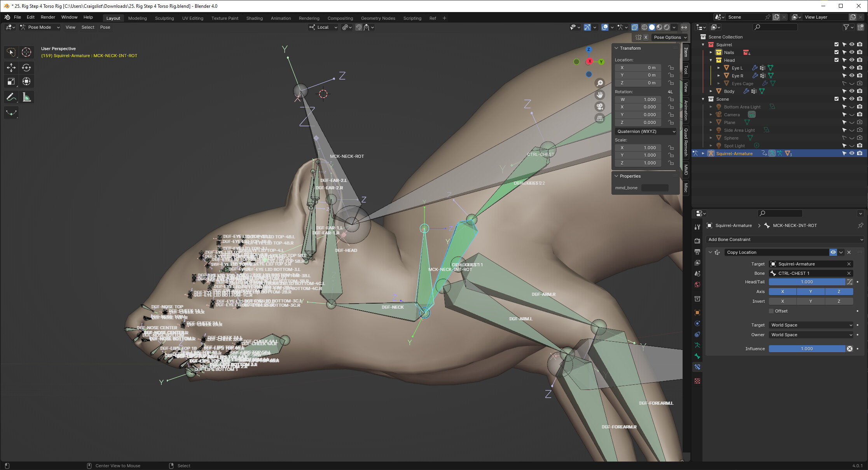The height and width of the screenshot is (470, 868).
Task: Open the Tool properties tab icon
Action: [697, 227]
